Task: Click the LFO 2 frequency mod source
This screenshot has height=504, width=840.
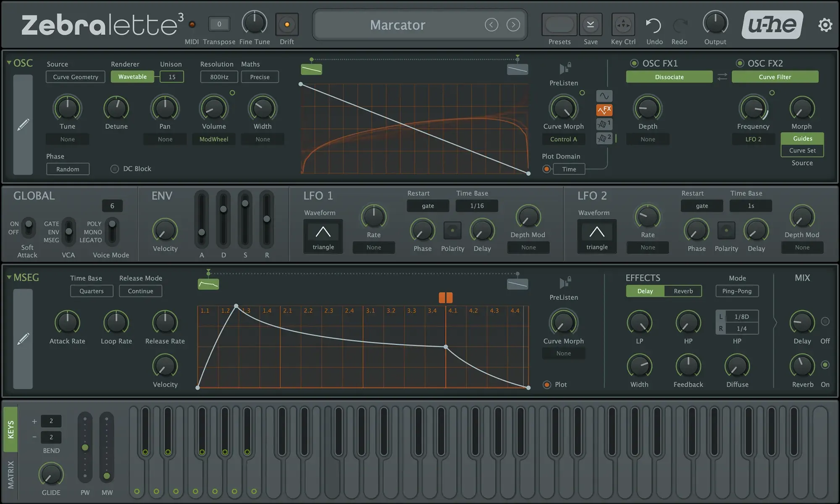Action: pos(753,139)
